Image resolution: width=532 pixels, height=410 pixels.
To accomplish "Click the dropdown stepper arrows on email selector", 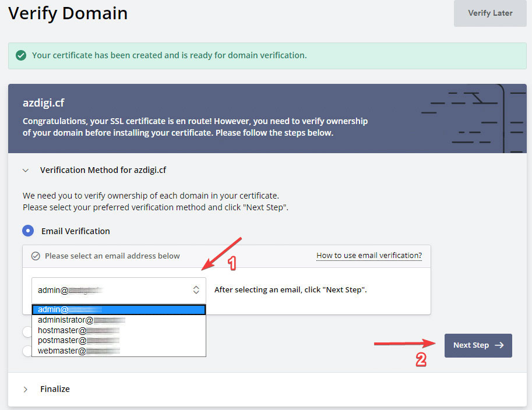I will (x=196, y=289).
